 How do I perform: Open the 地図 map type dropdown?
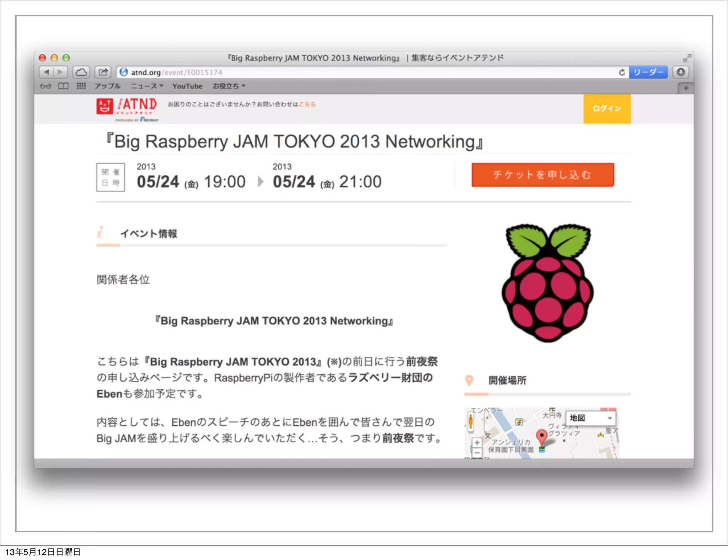591,418
